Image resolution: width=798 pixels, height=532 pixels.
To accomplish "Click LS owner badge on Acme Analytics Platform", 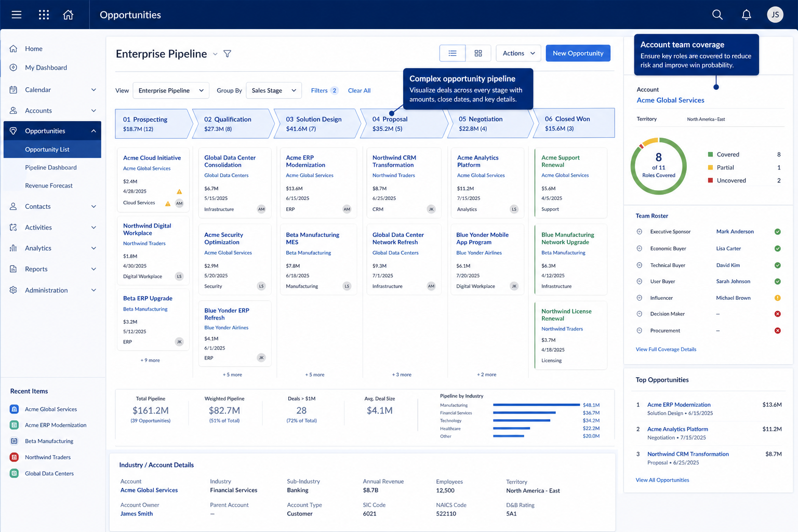I will point(514,209).
